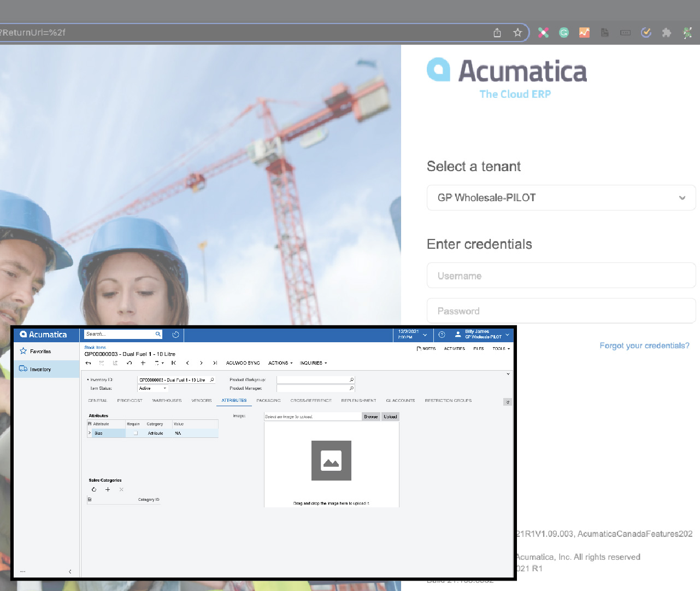The height and width of the screenshot is (591, 700).
Task: Add new record with plus icon
Action: (x=143, y=363)
